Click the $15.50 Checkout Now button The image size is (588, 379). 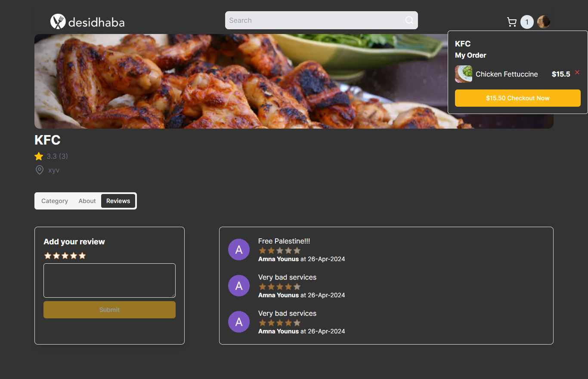pos(518,98)
